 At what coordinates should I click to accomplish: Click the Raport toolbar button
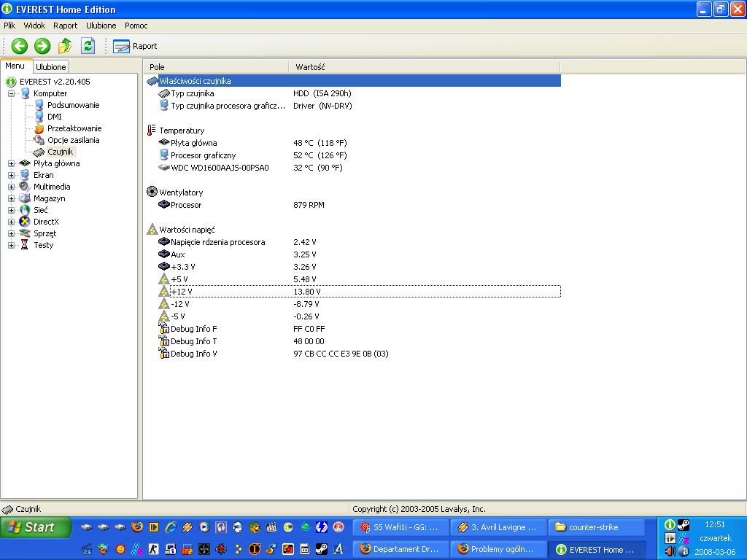135,46
